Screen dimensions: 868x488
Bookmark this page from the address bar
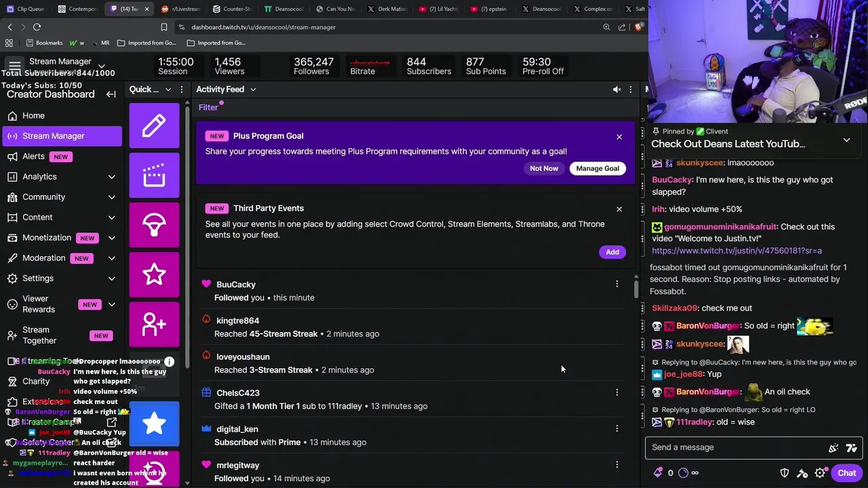click(x=163, y=27)
